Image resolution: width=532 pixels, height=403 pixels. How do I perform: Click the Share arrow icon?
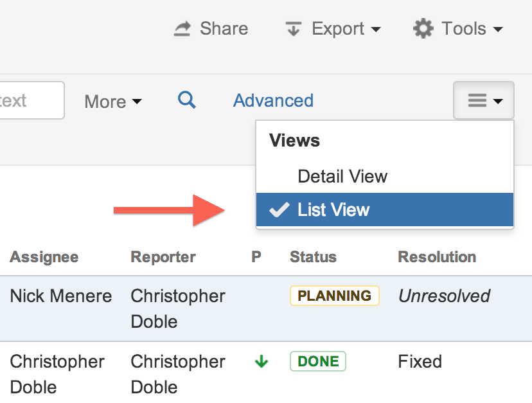(182, 29)
